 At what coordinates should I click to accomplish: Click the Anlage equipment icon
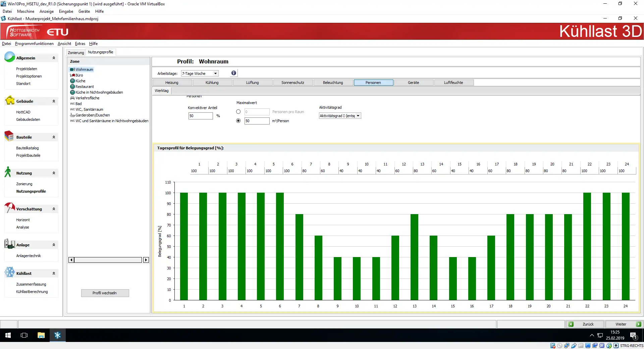pyautogui.click(x=9, y=244)
